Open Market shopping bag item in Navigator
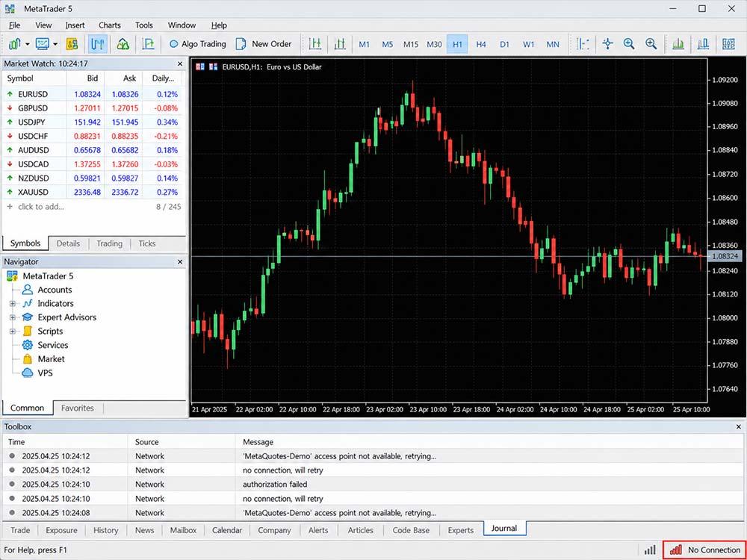This screenshot has height=560, width=747. [51, 359]
